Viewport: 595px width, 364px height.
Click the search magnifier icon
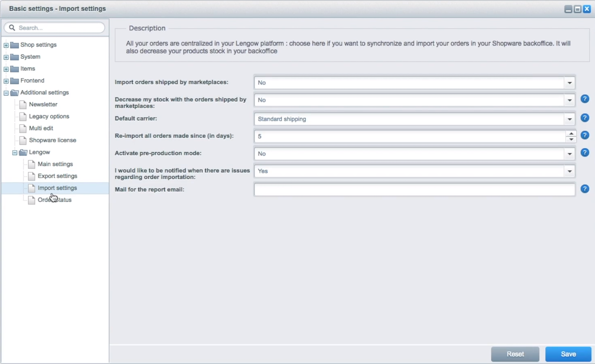click(x=13, y=28)
